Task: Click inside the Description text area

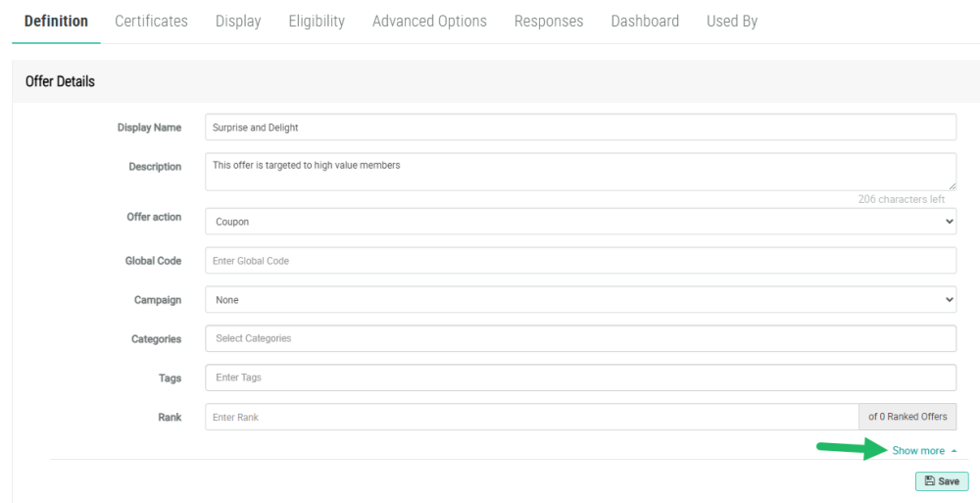Action: (580, 172)
